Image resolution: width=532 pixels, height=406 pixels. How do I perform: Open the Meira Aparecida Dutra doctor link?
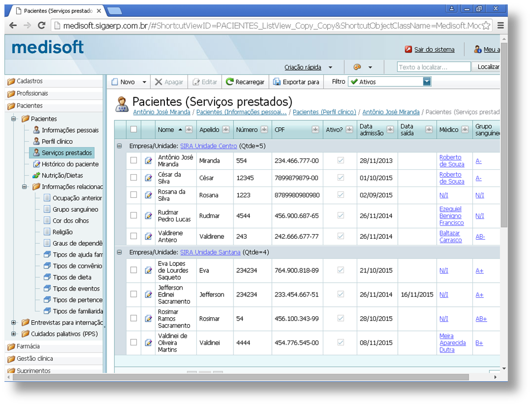tap(452, 343)
